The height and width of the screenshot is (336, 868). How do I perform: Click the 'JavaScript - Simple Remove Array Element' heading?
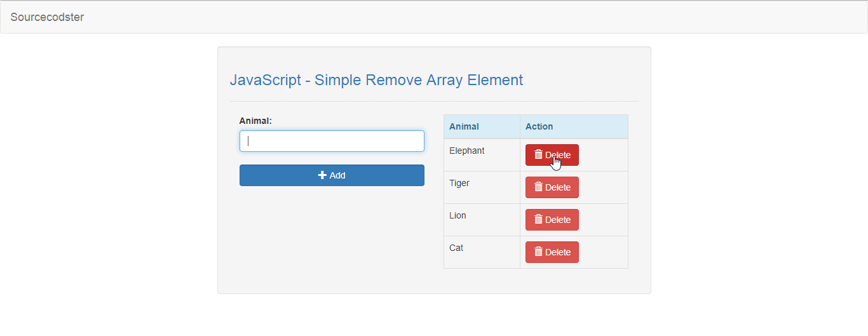[376, 80]
